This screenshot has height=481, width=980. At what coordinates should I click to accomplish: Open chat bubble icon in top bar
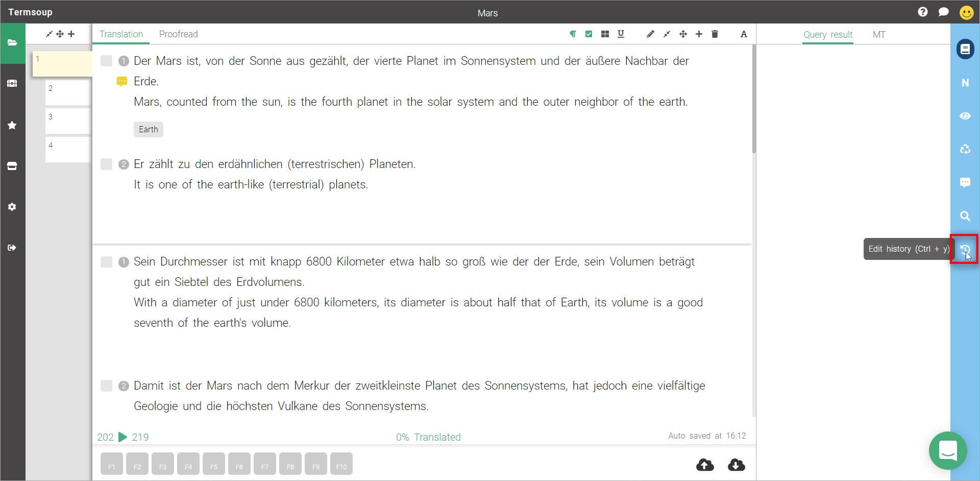pyautogui.click(x=944, y=12)
